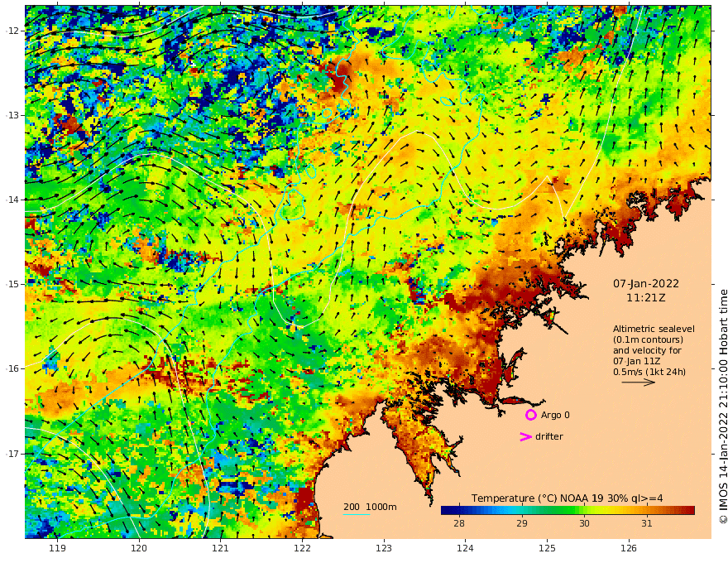Click the colorbar tick label '30'
Viewport: 728px width, 563px height.
coord(584,523)
